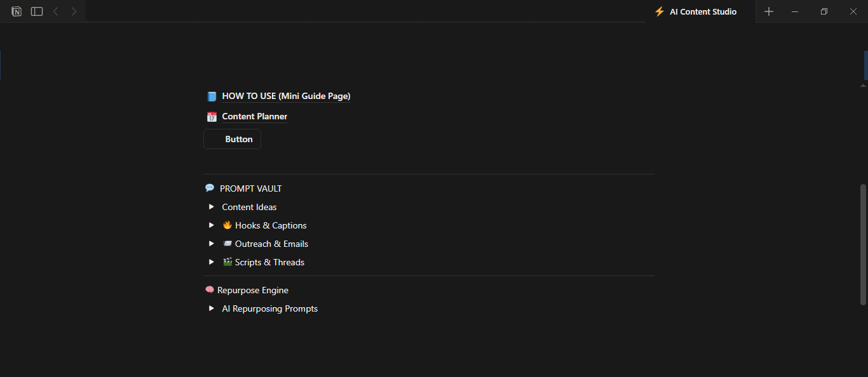Click the lips icon beside Repurpose Engine
Viewport: 868px width, 377px height.
point(209,289)
